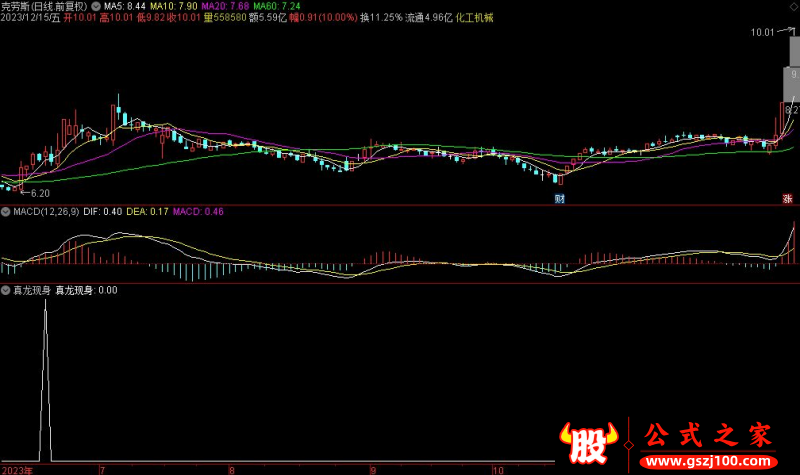This screenshot has width=800, height=475.
Task: Select the purple MA20 moving average label
Action: (224, 6)
